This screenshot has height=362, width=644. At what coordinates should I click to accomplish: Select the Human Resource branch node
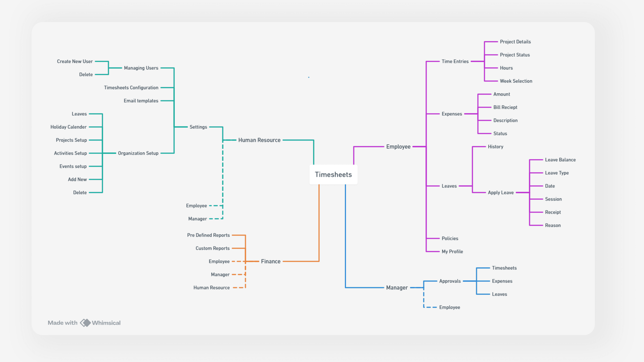click(x=259, y=140)
